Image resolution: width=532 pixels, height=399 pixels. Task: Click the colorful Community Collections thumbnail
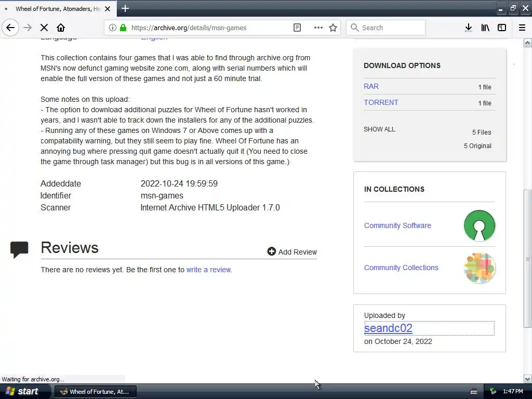pos(480,268)
